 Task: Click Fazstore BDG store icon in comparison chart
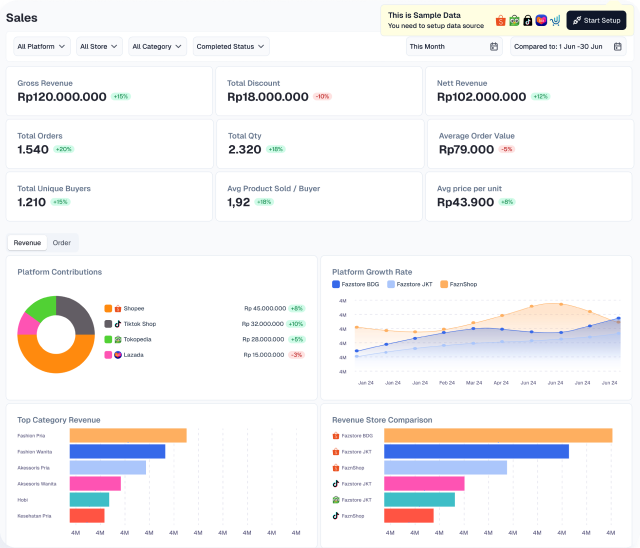337,436
